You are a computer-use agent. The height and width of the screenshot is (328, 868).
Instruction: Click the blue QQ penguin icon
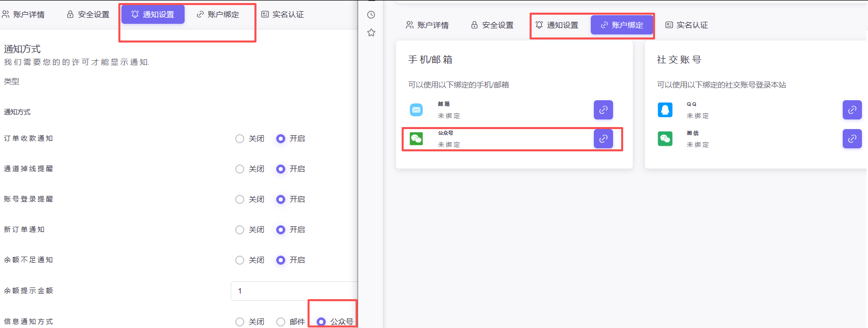click(665, 110)
